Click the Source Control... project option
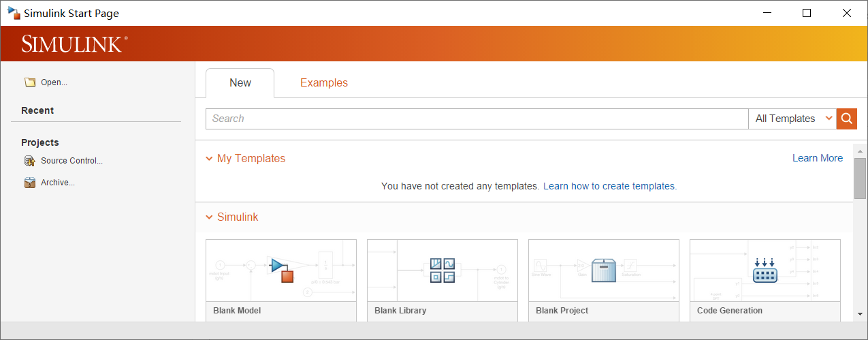 coord(71,161)
